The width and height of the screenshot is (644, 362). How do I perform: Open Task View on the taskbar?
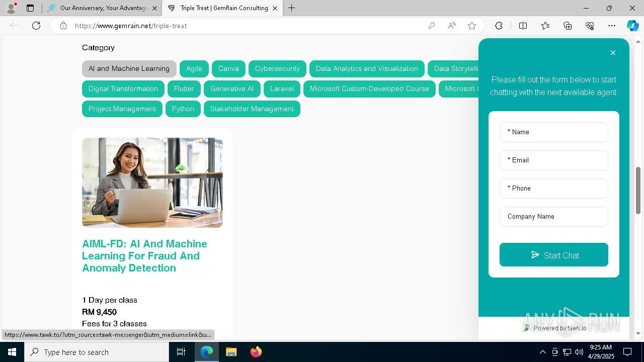[x=181, y=352]
